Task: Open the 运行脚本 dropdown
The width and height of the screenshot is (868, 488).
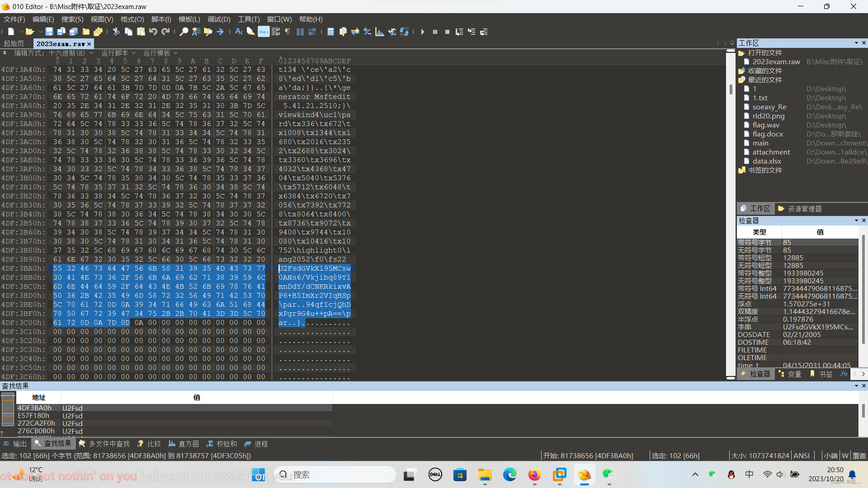Action: tap(118, 53)
